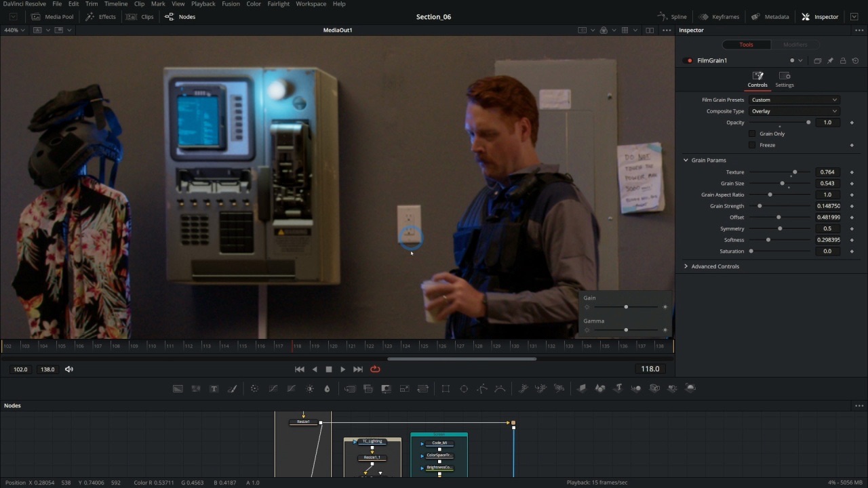Toggle the FilmGrain1 node enable switch
This screenshot has width=868, height=488.
tap(690, 60)
